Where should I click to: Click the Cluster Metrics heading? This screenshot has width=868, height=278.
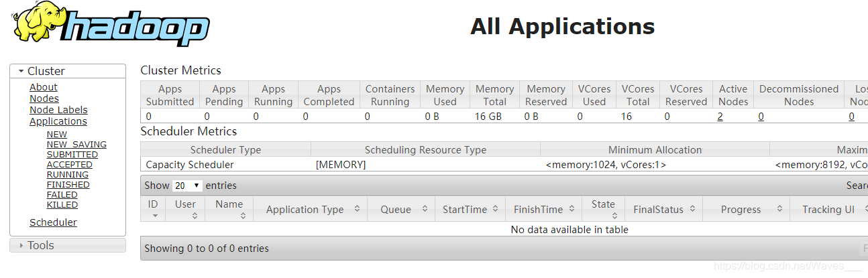pyautogui.click(x=181, y=70)
